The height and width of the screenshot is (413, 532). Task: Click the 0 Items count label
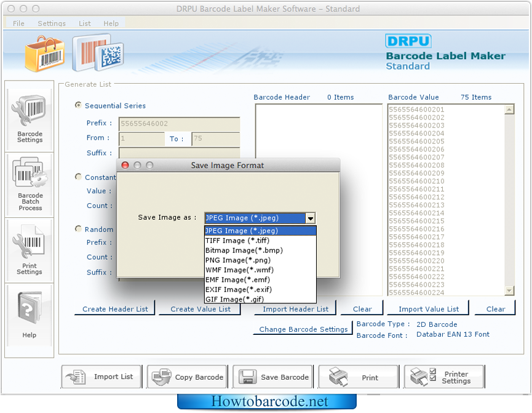pos(340,97)
